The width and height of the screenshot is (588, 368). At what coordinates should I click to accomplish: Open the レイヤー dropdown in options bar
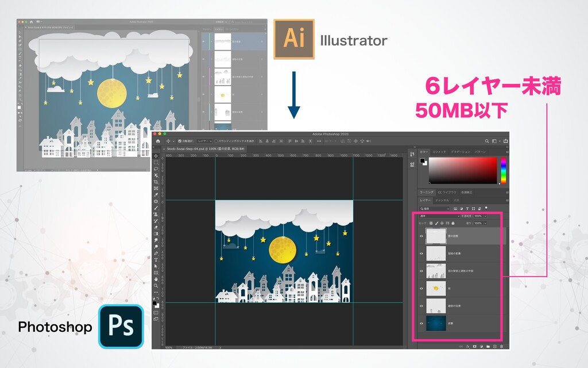pos(205,141)
